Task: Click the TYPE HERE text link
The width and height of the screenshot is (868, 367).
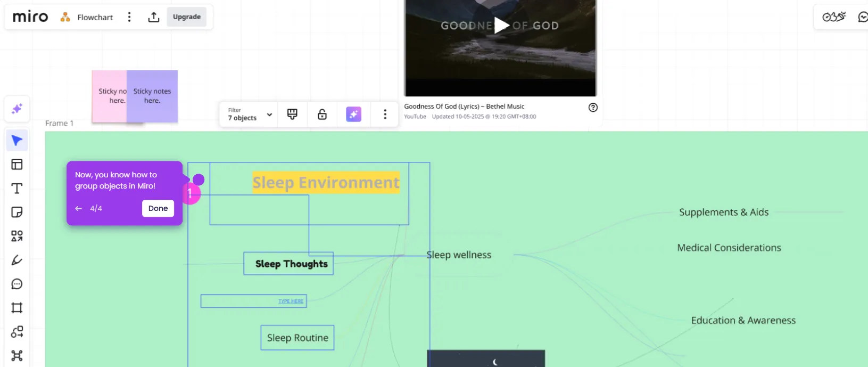Action: 291,301
